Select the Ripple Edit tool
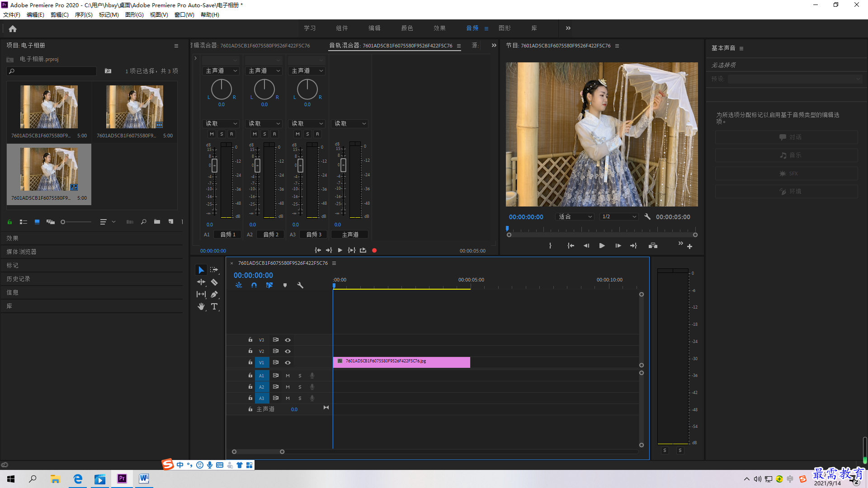868x488 pixels. (x=201, y=282)
